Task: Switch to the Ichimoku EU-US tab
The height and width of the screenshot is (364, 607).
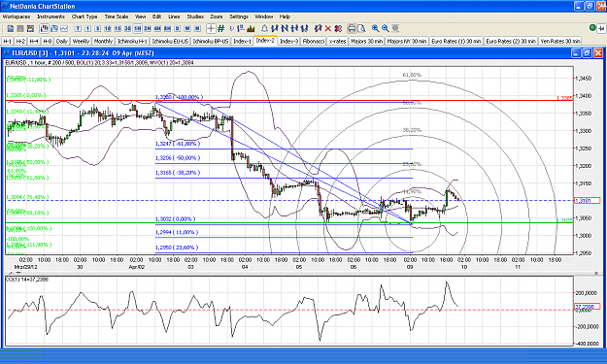Action: [170, 41]
